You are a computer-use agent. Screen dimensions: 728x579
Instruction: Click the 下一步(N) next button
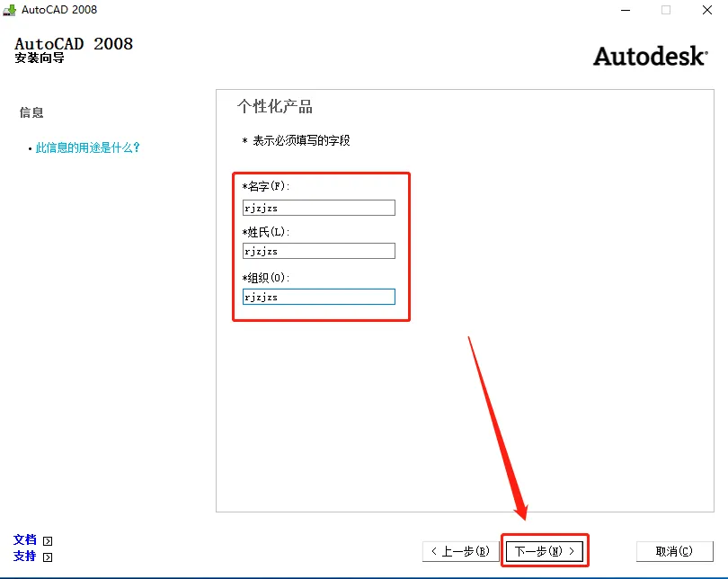[544, 551]
